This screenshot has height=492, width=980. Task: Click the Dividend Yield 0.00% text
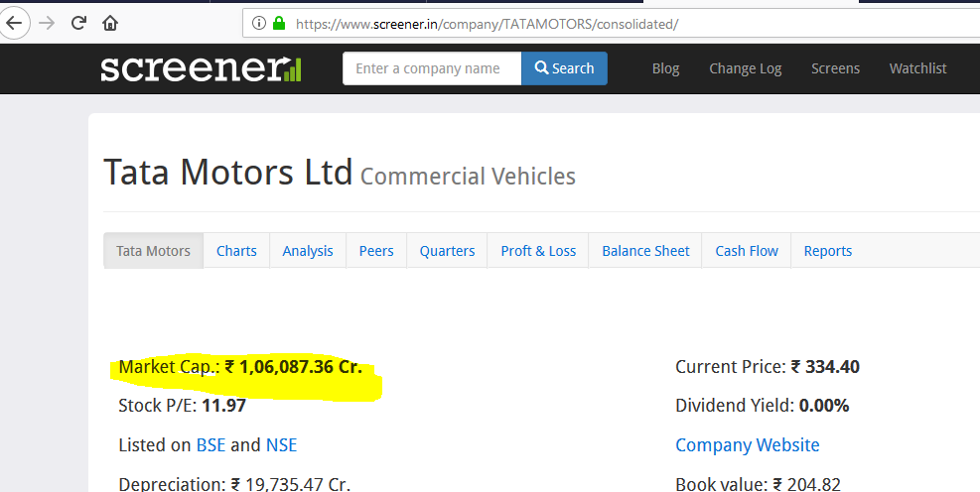click(x=762, y=406)
